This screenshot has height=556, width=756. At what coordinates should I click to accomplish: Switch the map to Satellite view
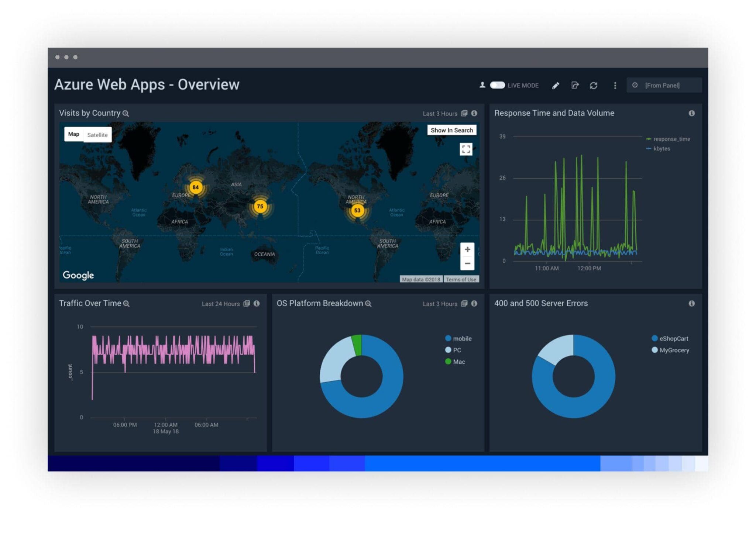point(97,134)
